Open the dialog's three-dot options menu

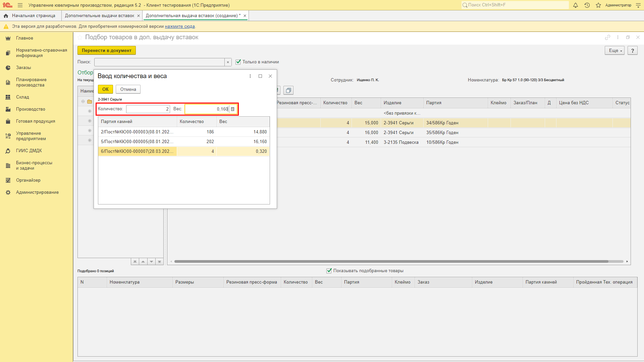pos(250,76)
